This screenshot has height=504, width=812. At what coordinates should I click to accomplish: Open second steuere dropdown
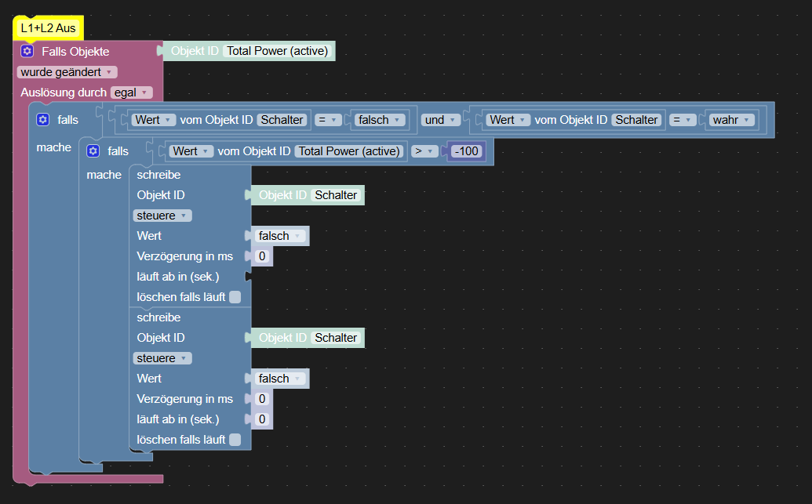[x=162, y=358]
